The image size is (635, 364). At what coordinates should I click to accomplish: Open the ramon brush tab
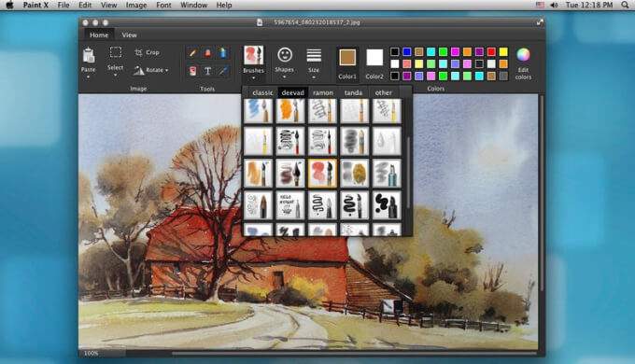323,92
